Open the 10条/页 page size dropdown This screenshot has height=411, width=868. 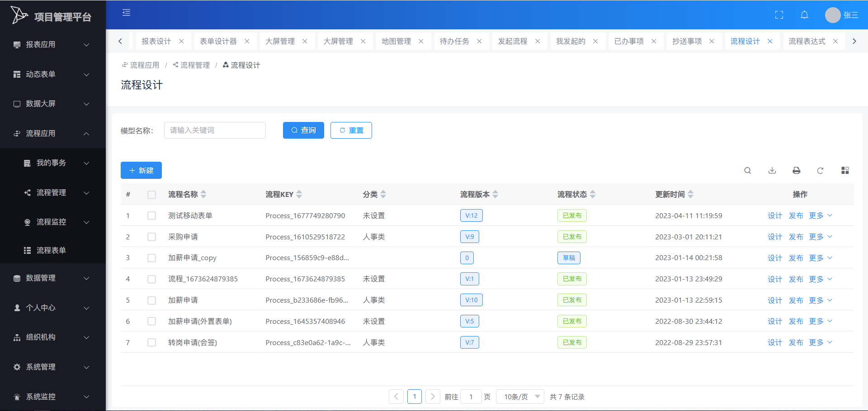[520, 397]
